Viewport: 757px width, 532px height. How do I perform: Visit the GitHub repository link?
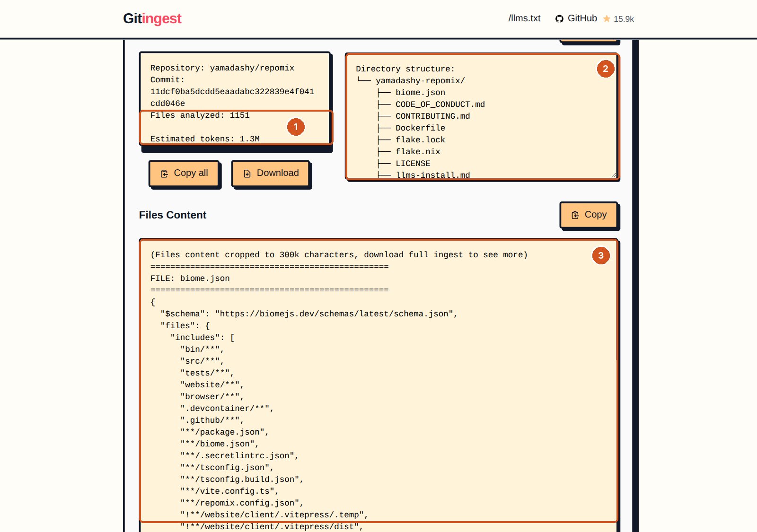click(x=576, y=18)
